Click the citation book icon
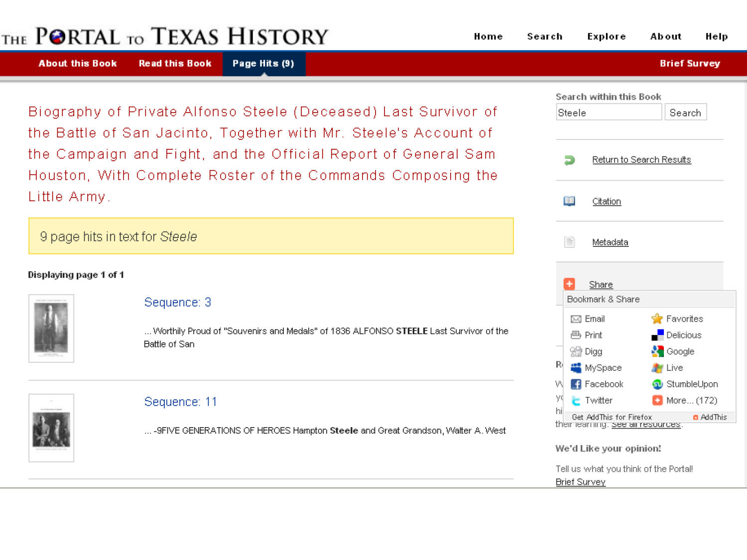Viewport: 747px width, 560px height. click(x=569, y=201)
